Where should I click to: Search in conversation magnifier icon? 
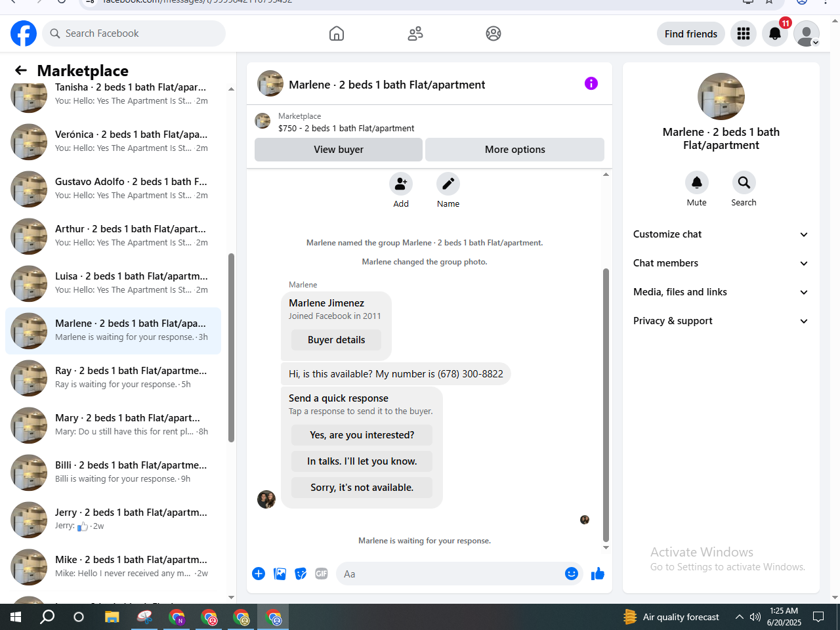(x=744, y=182)
